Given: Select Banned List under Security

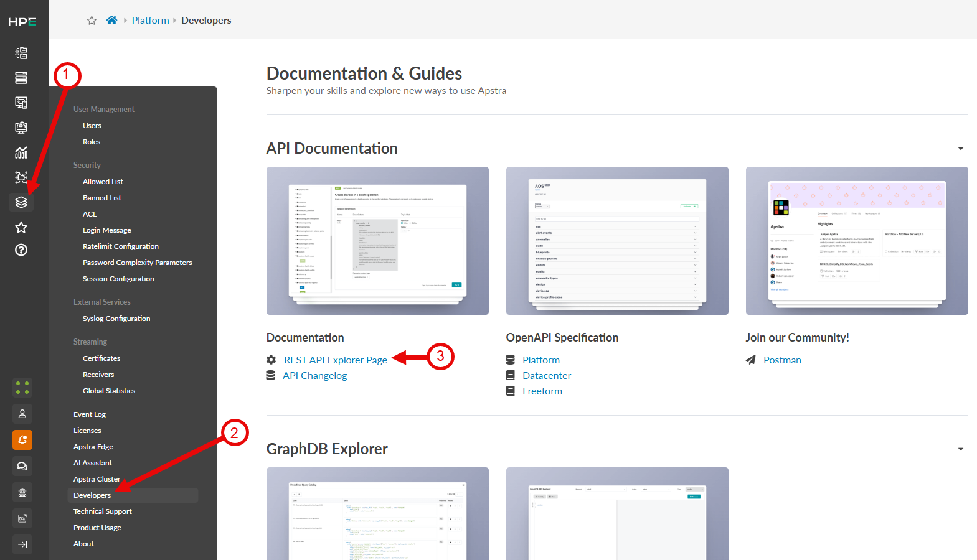Looking at the screenshot, I should tap(102, 198).
